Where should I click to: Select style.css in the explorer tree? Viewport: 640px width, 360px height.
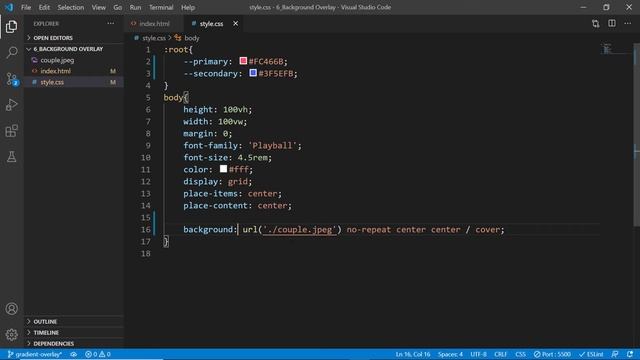[74, 82]
